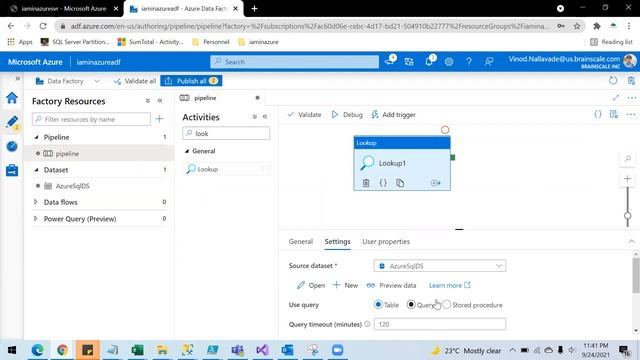Select the Query radio option
The width and height of the screenshot is (640, 360).
[x=411, y=304]
